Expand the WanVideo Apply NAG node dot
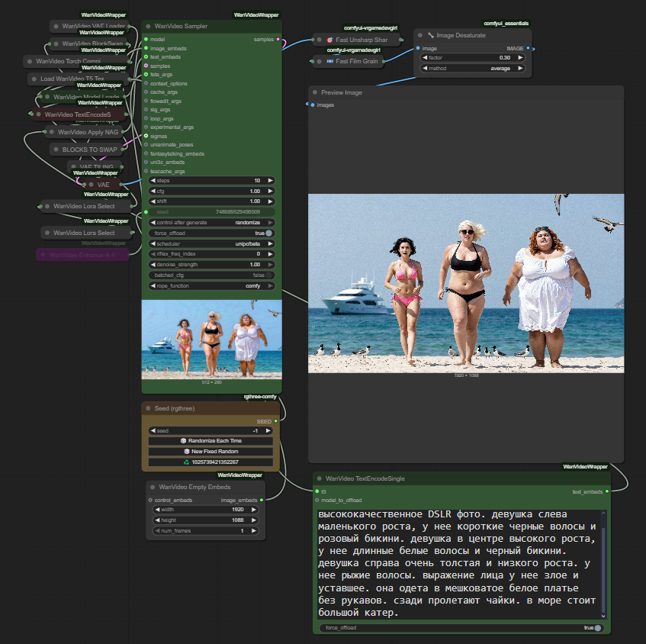This screenshot has width=646, height=644. (x=52, y=132)
